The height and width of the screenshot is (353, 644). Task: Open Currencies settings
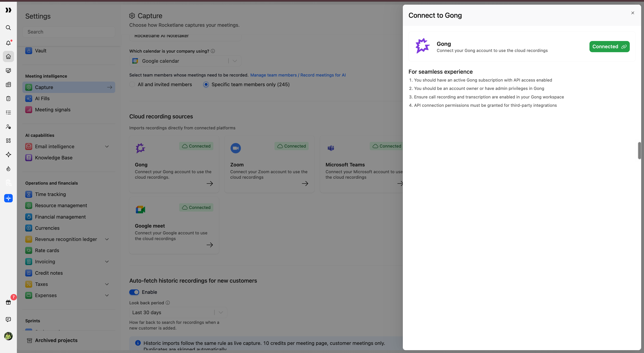tap(69, 228)
